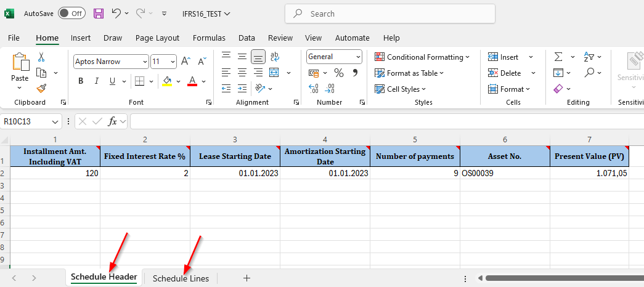The height and width of the screenshot is (287, 644).
Task: Click the Clear eraser icon
Action: click(x=558, y=89)
